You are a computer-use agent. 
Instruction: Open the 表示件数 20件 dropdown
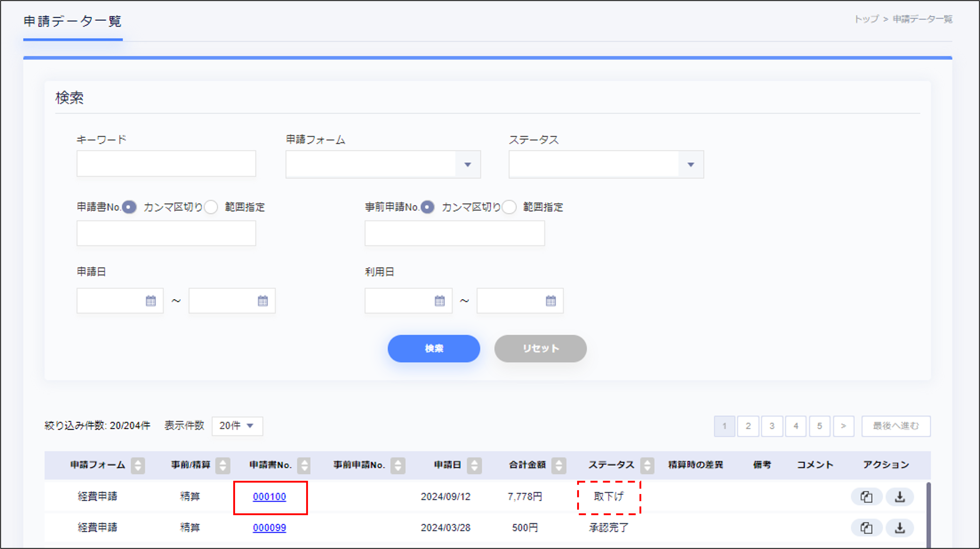coord(237,426)
